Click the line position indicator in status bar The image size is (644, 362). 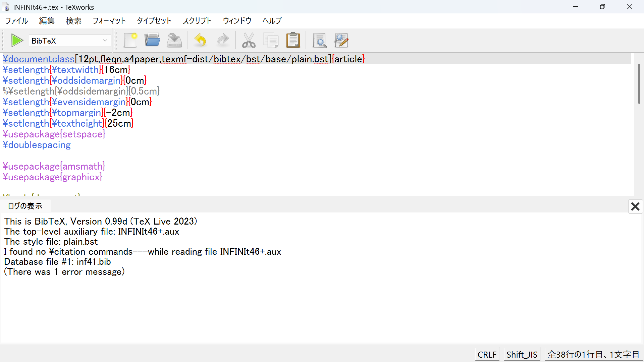tap(593, 354)
